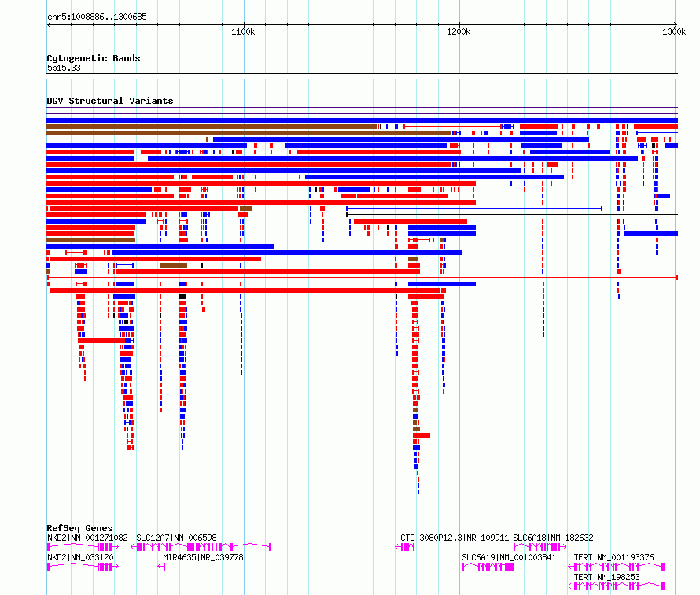Click the SLC12A7 gene model glyph

click(201, 547)
